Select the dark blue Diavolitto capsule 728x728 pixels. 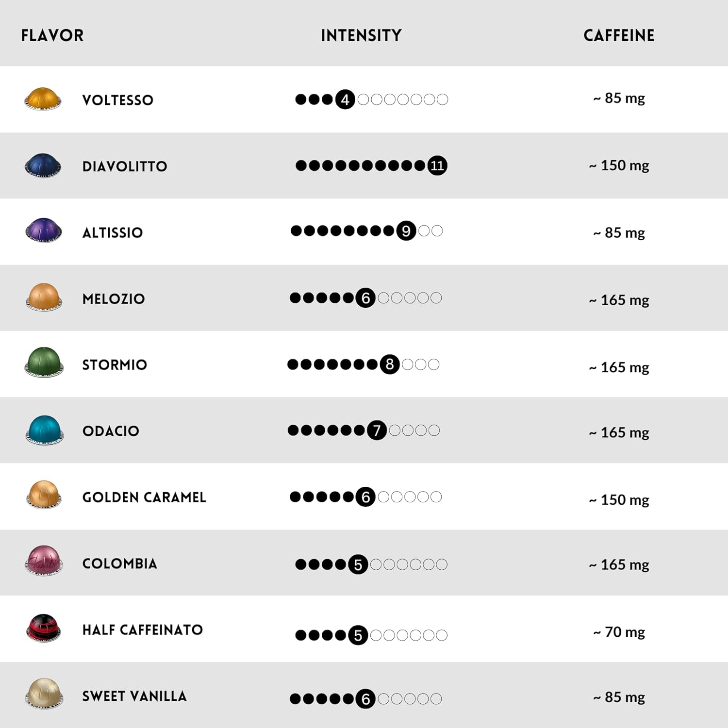click(43, 165)
